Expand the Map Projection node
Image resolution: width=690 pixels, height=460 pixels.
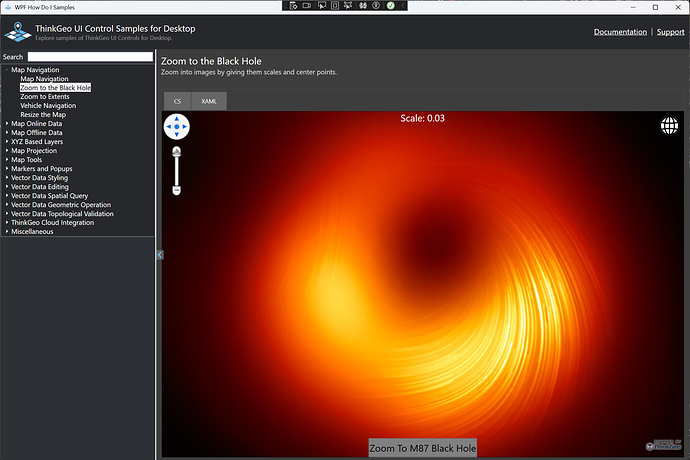7,151
